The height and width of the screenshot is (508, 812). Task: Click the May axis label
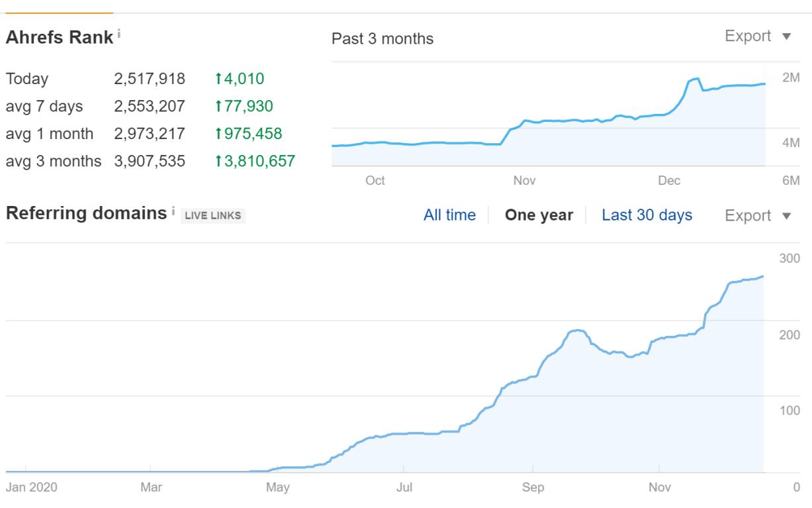[x=277, y=487]
